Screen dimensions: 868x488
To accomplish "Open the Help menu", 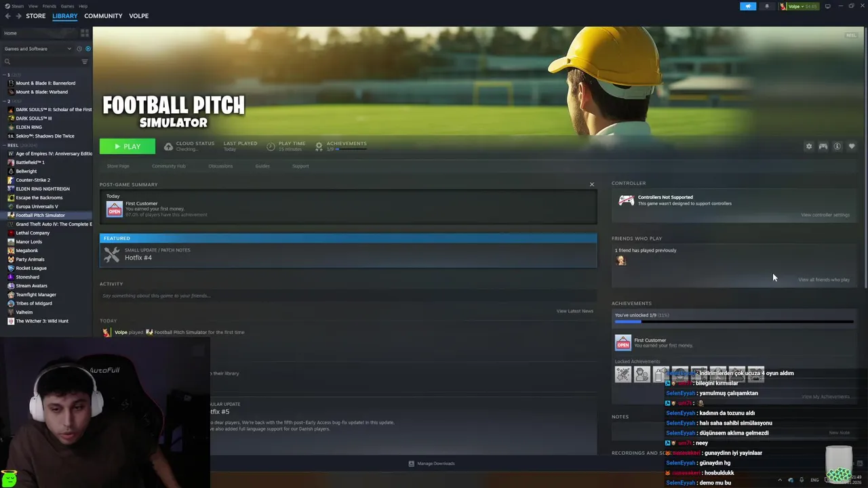I will (83, 6).
